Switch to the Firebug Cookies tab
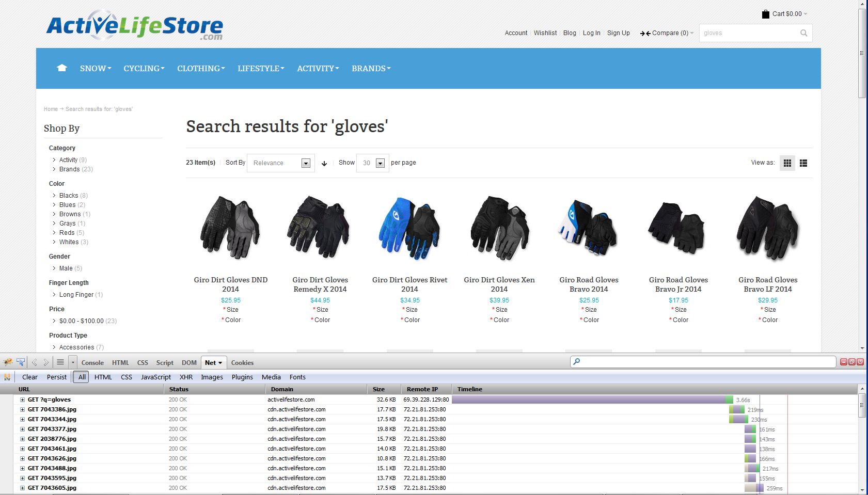Screen dimensions: 868x495 242,362
